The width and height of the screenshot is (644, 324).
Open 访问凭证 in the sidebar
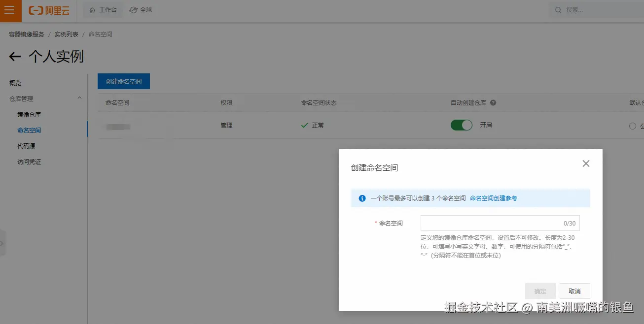click(x=29, y=162)
